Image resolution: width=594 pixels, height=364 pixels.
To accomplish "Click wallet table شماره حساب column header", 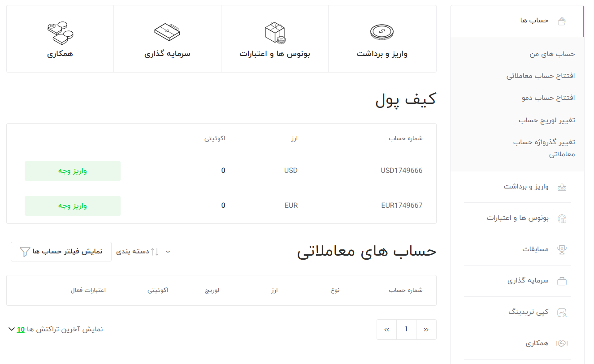I will tap(406, 138).
